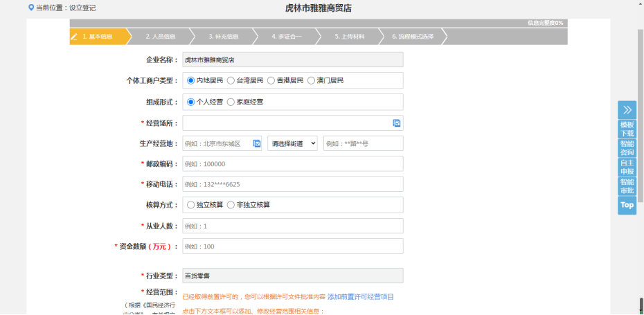The image size is (644, 315).
Task: Click the 当前位置：设立登记 breadcrumb text
Action: coord(66,8)
